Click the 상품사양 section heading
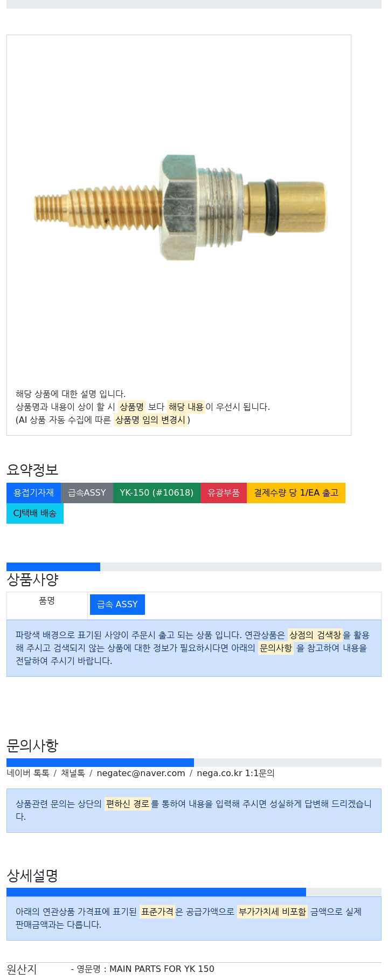The width and height of the screenshot is (388, 980). 32,580
